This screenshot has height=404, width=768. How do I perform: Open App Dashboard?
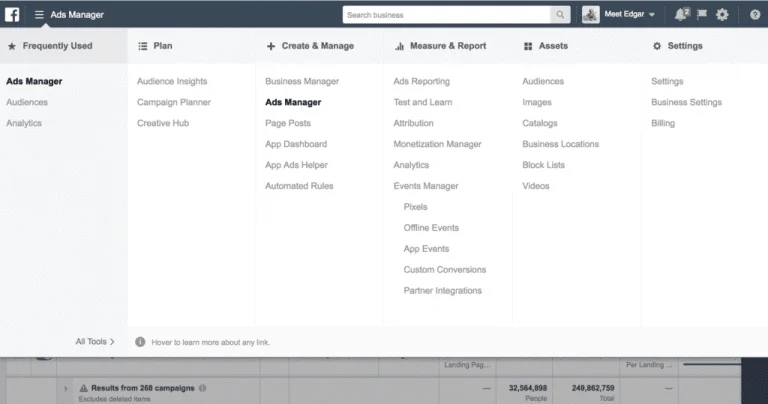point(296,144)
